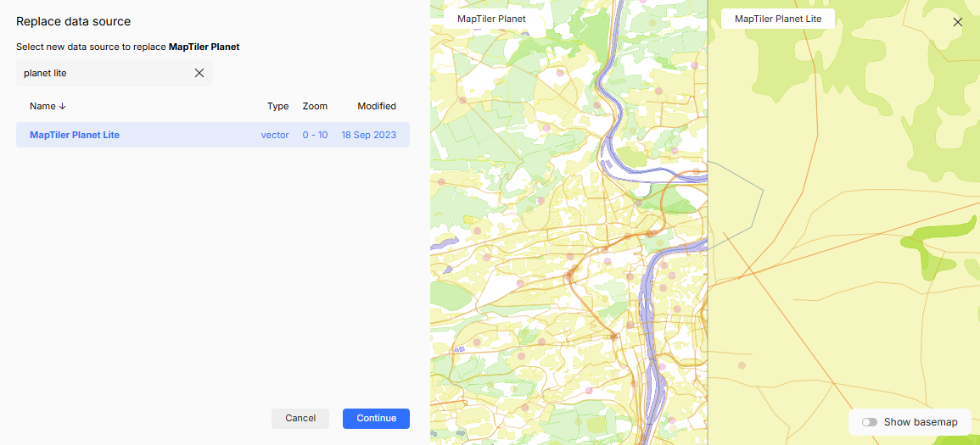Click the "Show basemap" label text
This screenshot has height=445, width=980.
(921, 422)
